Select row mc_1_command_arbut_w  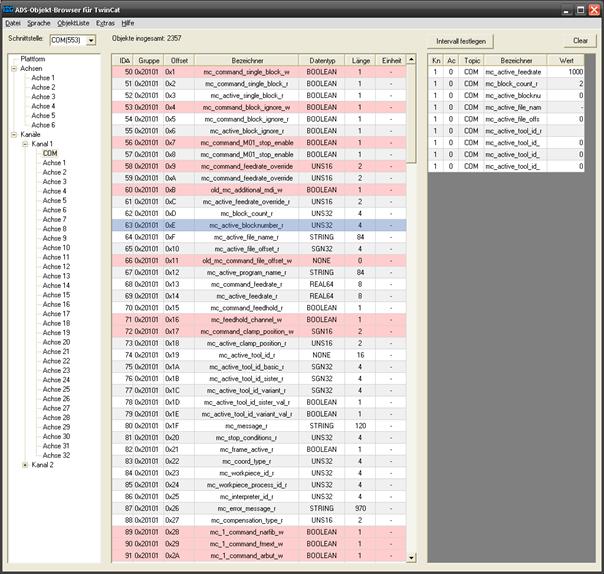coord(259,556)
